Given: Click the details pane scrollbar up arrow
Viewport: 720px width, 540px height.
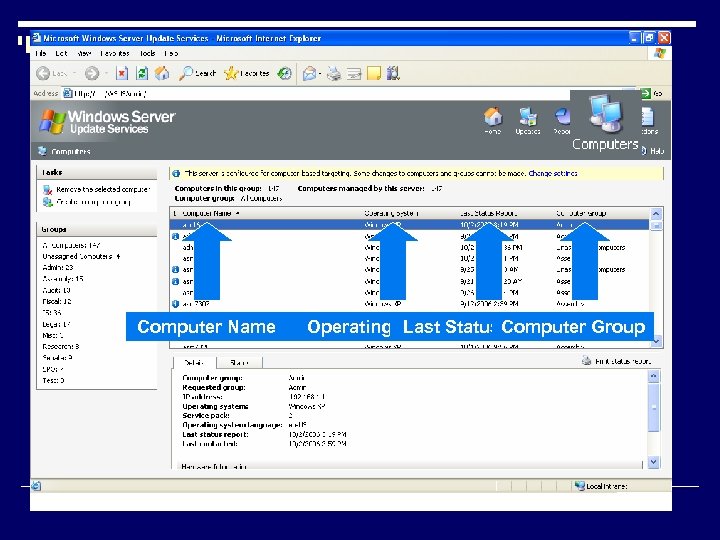Looking at the screenshot, I should click(653, 377).
